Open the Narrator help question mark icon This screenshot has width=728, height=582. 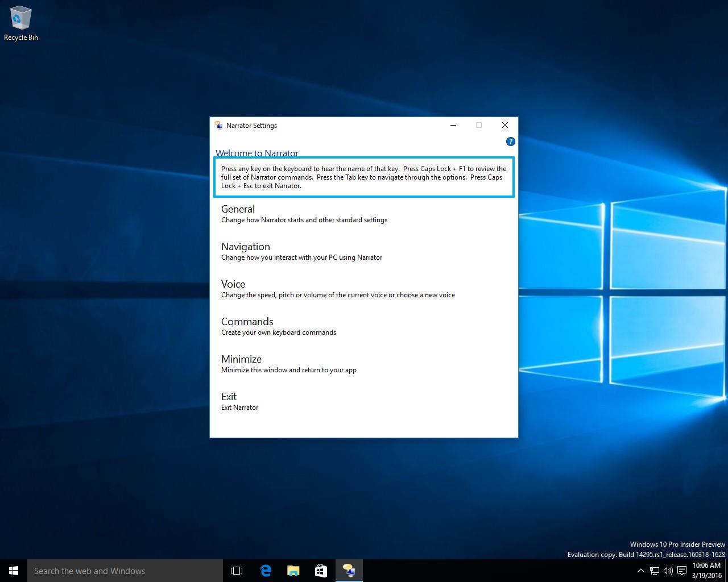(510, 142)
